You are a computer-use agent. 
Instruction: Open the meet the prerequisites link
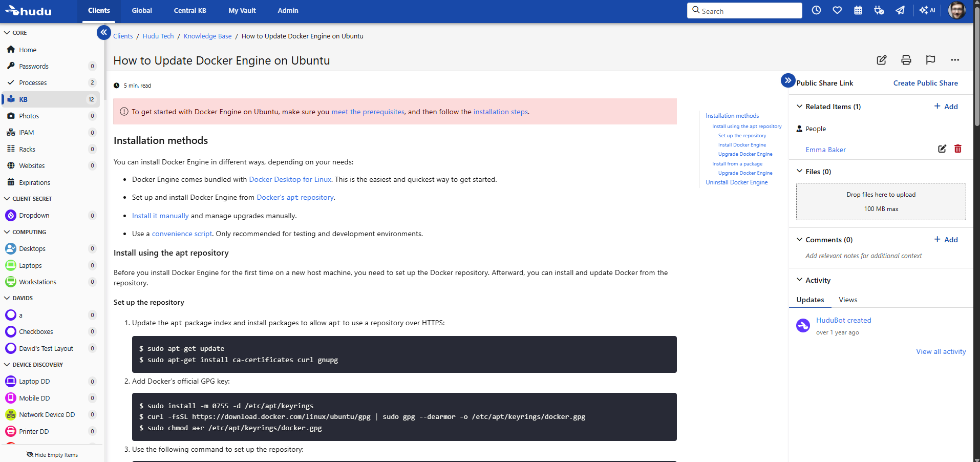tap(368, 112)
